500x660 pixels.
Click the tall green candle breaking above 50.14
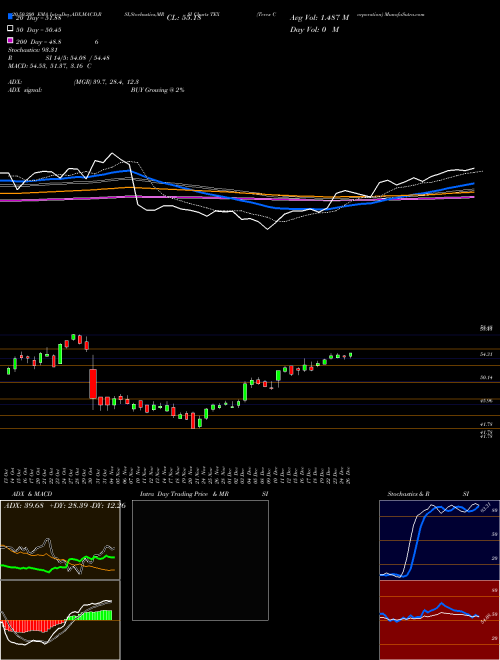coord(245,391)
